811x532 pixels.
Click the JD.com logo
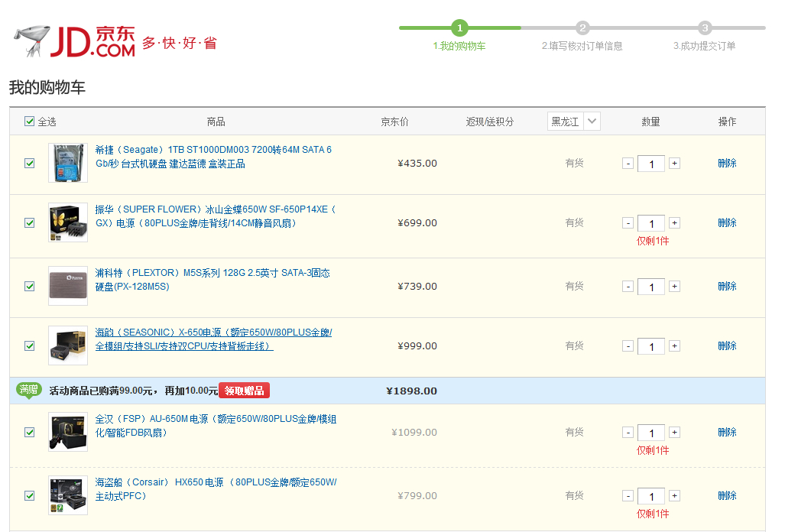tap(75, 42)
